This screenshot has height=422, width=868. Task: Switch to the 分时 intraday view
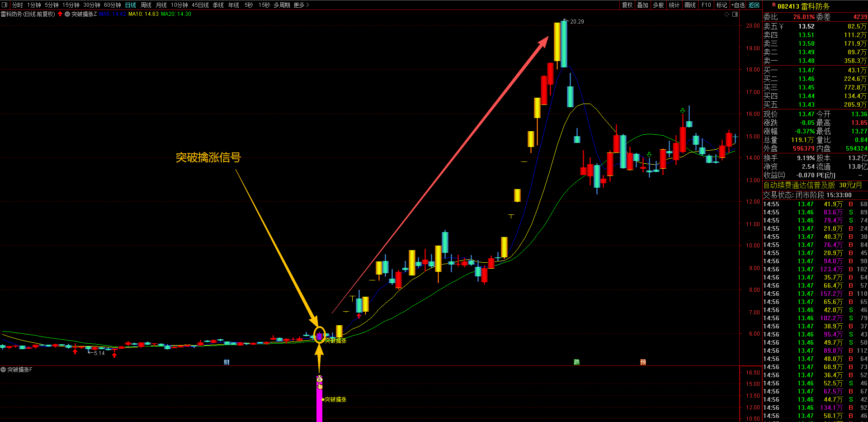tap(18, 5)
